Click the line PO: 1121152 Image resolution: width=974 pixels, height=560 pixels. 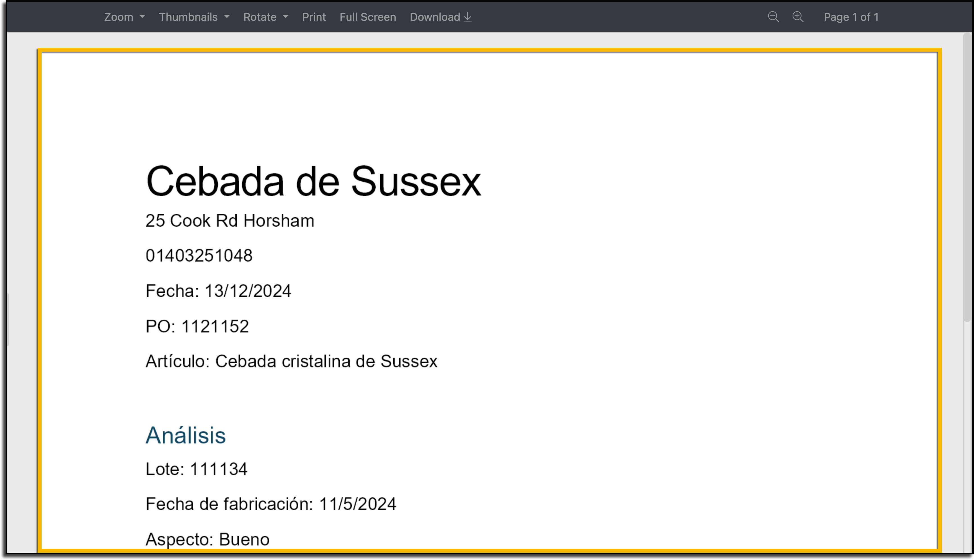tap(197, 327)
